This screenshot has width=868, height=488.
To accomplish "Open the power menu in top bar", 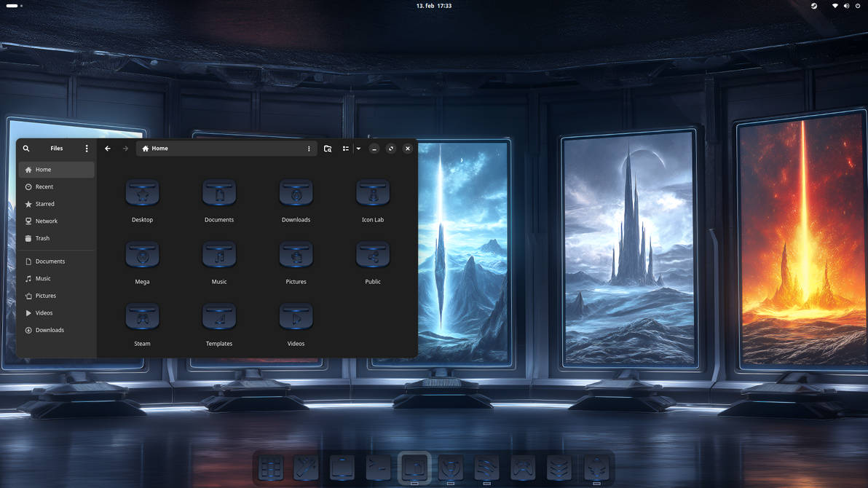I will 858,6.
